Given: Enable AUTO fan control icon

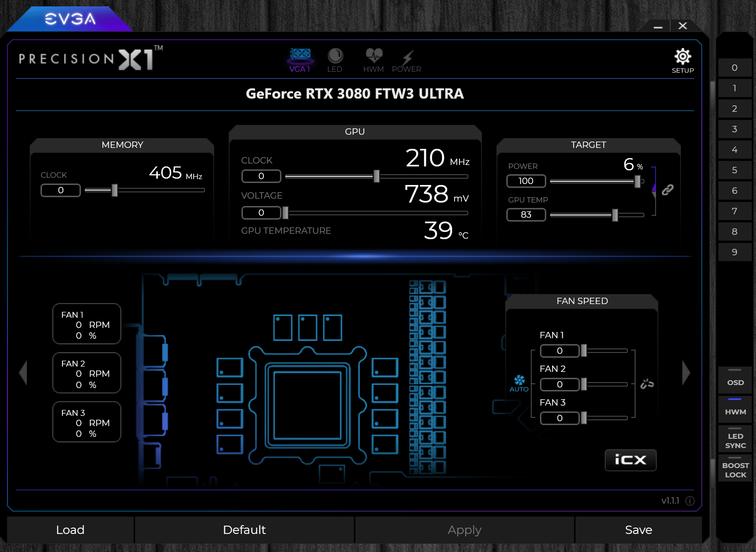Looking at the screenshot, I should (519, 382).
